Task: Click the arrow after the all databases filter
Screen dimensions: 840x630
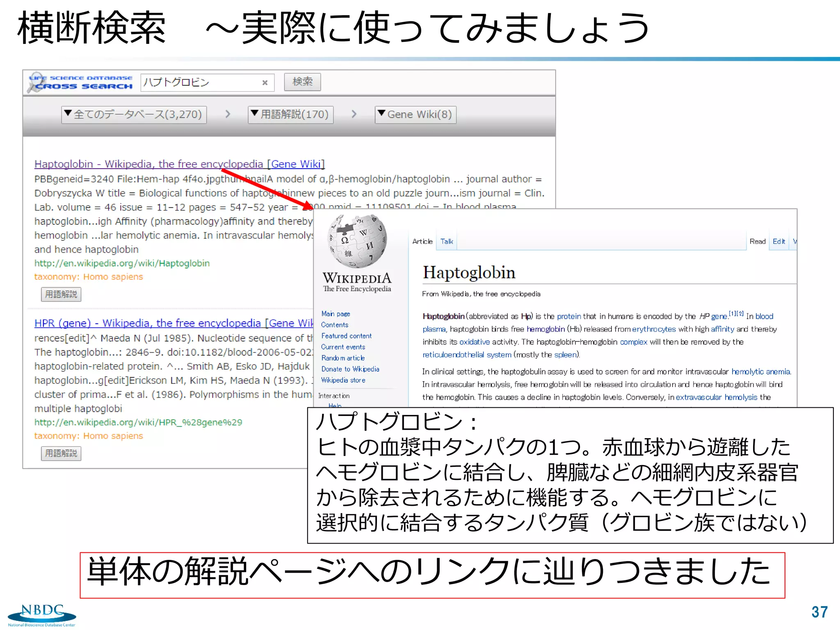Action: coord(228,114)
